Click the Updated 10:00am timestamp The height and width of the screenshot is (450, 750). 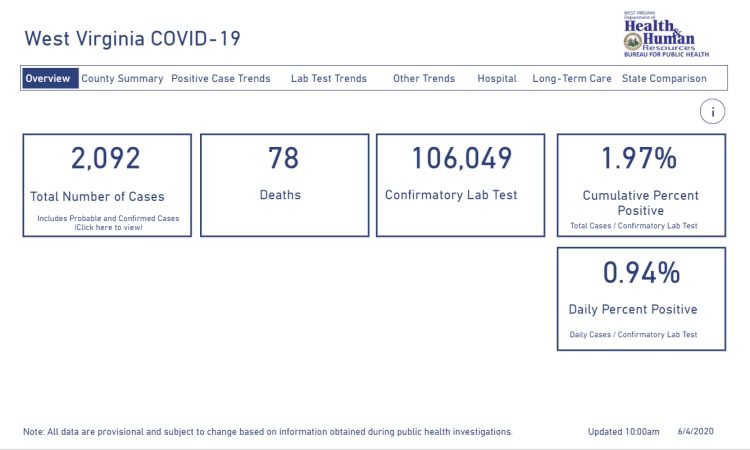(624, 432)
